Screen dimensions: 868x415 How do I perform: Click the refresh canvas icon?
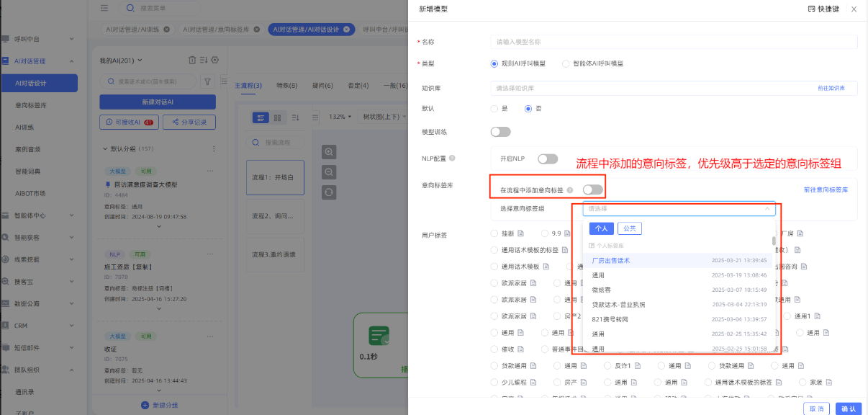[x=329, y=192]
